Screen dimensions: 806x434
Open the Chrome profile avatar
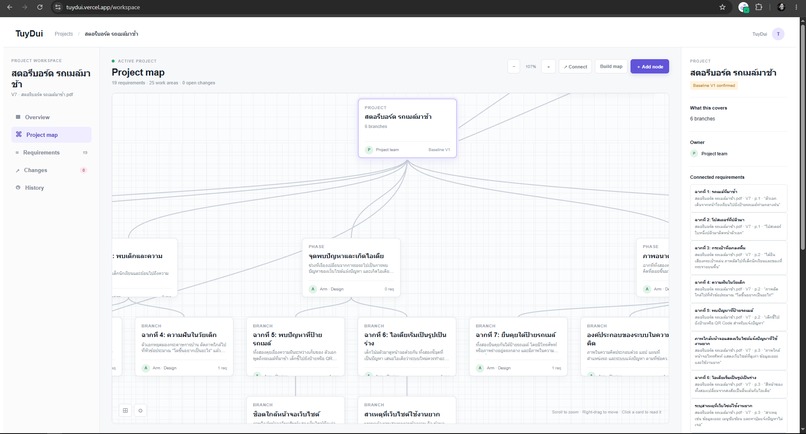click(x=781, y=7)
